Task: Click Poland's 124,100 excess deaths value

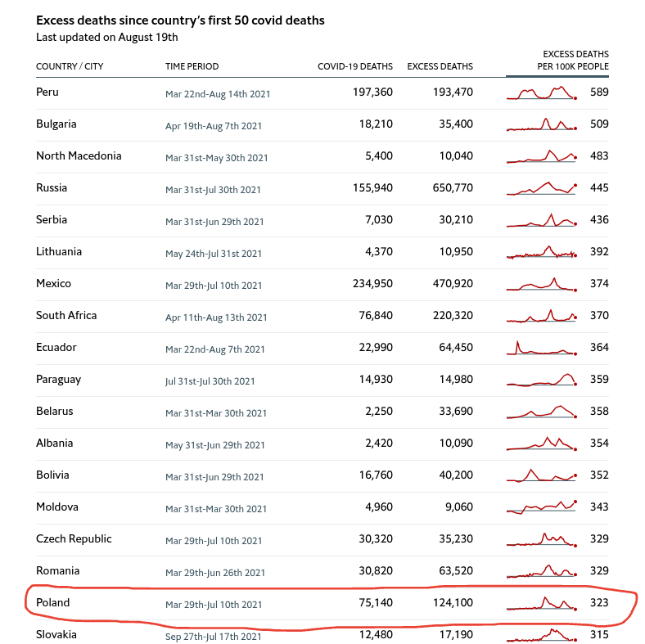Action: 453,603
